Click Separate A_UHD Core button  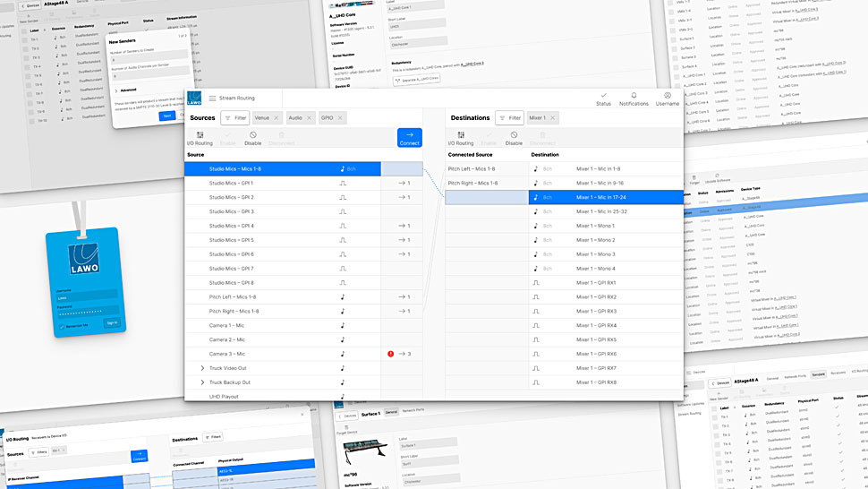417,79
